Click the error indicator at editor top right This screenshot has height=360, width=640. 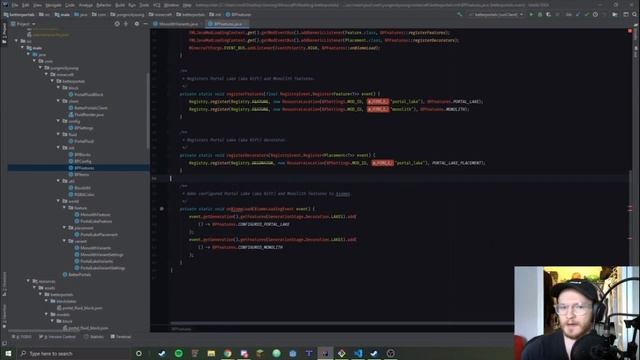630,31
